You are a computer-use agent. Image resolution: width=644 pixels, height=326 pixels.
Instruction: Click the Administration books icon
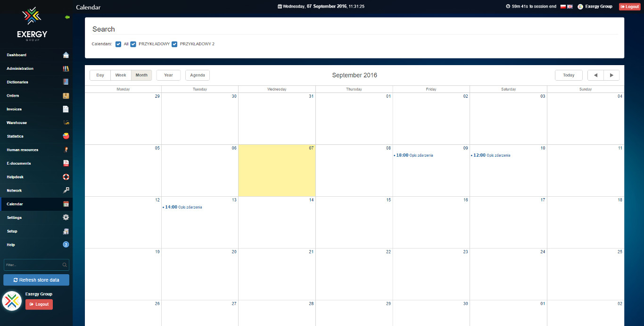pyautogui.click(x=66, y=68)
